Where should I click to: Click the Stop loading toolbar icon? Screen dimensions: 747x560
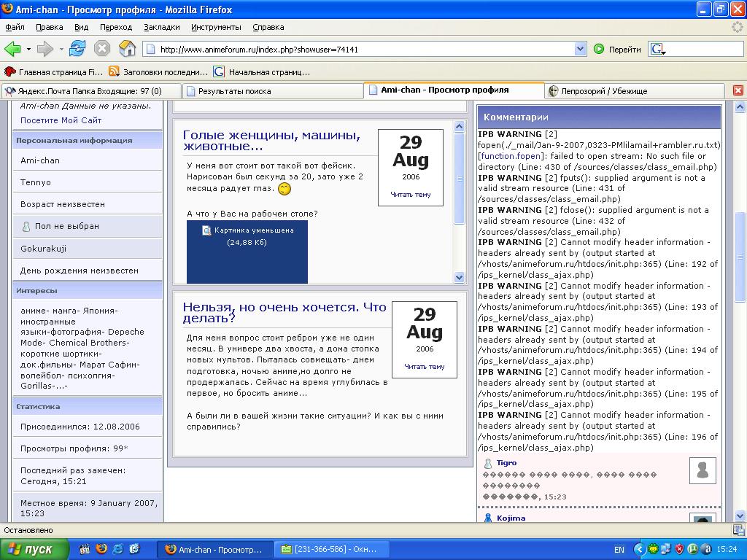click(102, 49)
